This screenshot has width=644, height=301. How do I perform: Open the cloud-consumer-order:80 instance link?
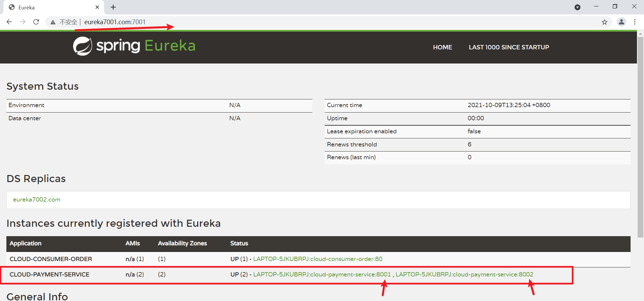click(318, 259)
